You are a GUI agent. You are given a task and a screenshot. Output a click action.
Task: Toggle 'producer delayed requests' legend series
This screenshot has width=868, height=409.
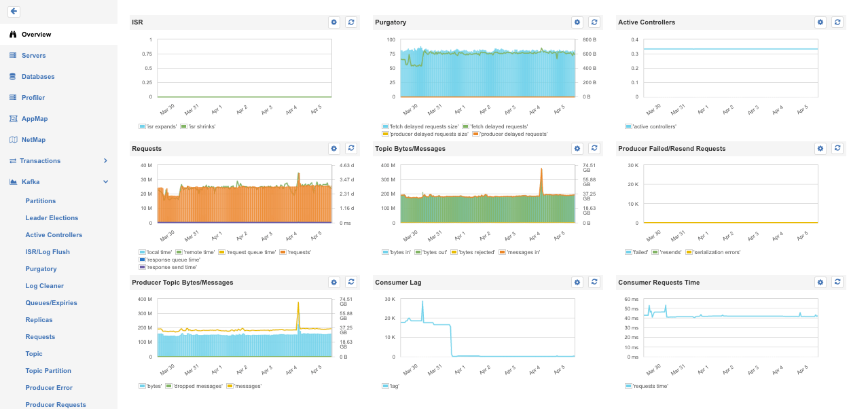(x=510, y=134)
